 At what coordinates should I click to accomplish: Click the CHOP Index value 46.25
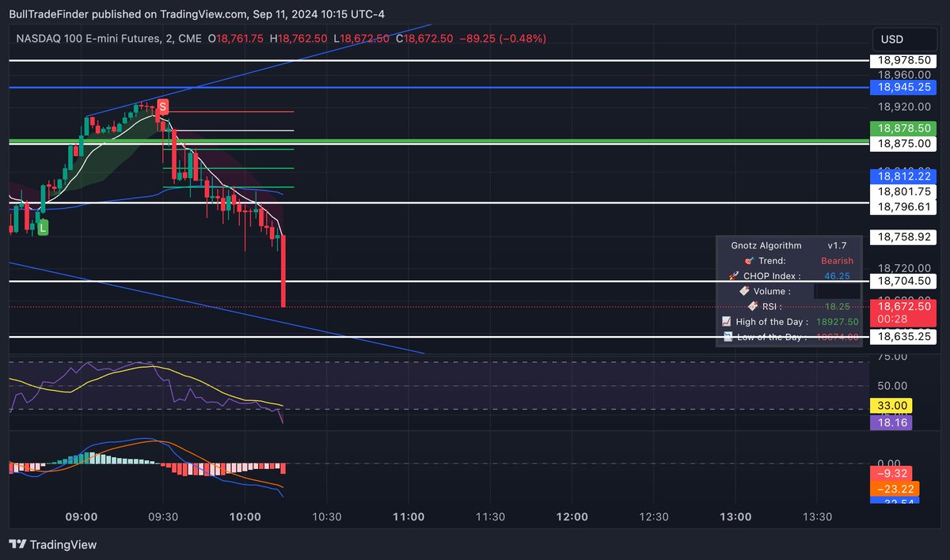pyautogui.click(x=838, y=276)
